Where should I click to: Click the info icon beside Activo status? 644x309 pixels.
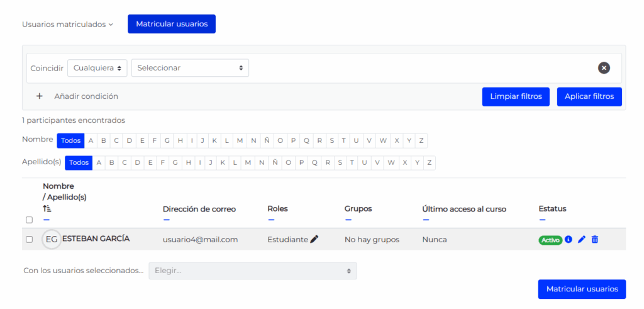(569, 239)
